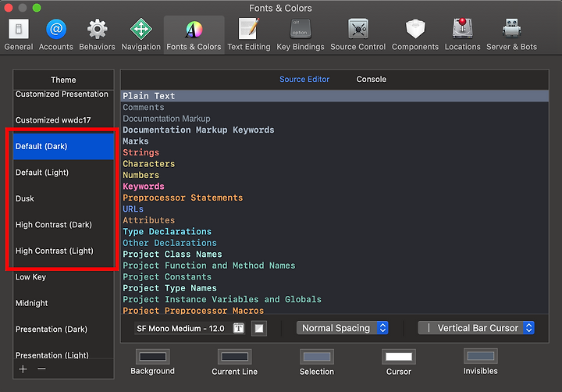
Task: Open the Key Bindings preferences pane
Action: [x=301, y=35]
